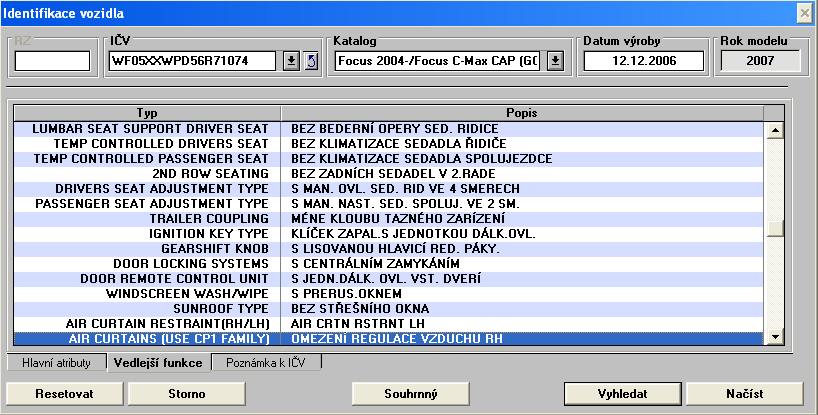The height and width of the screenshot is (415, 818).
Task: Click the Načíst button
Action: pos(744,394)
